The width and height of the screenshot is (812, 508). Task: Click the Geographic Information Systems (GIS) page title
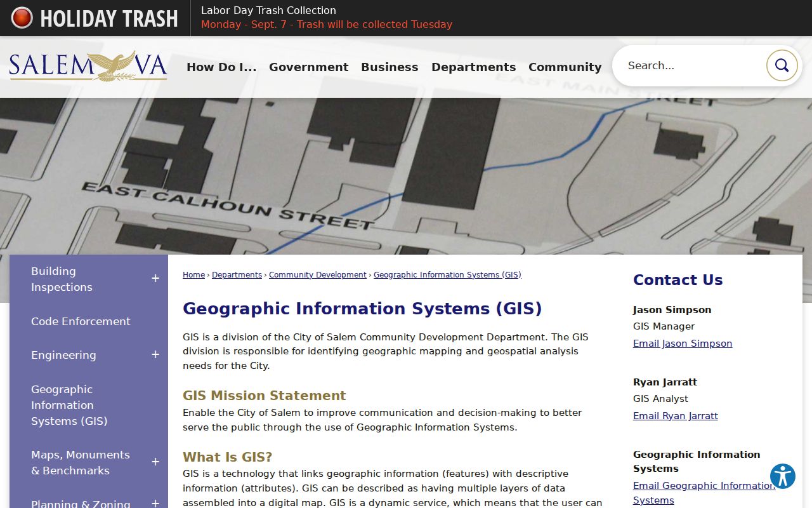pyautogui.click(x=362, y=309)
